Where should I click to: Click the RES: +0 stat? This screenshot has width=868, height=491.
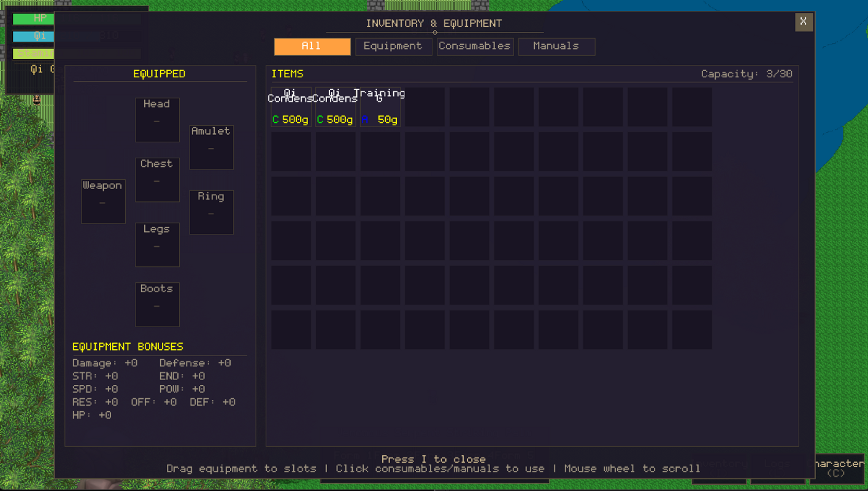(x=95, y=402)
